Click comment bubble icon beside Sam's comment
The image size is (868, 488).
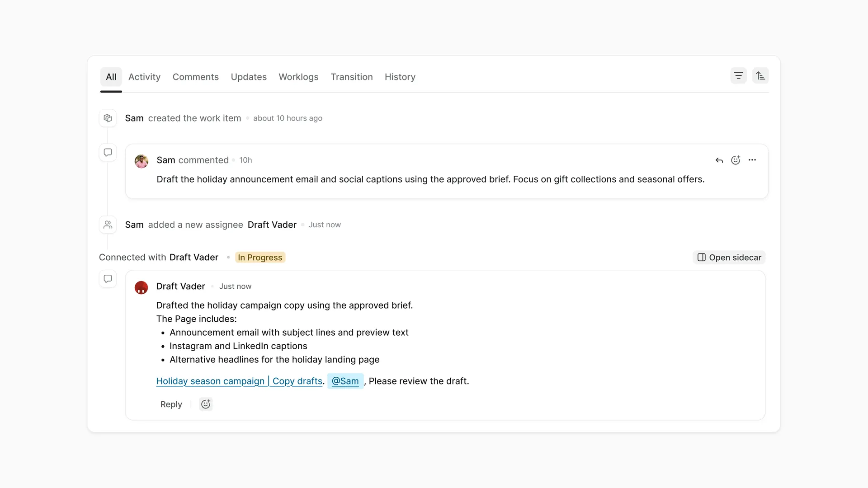pos(108,152)
